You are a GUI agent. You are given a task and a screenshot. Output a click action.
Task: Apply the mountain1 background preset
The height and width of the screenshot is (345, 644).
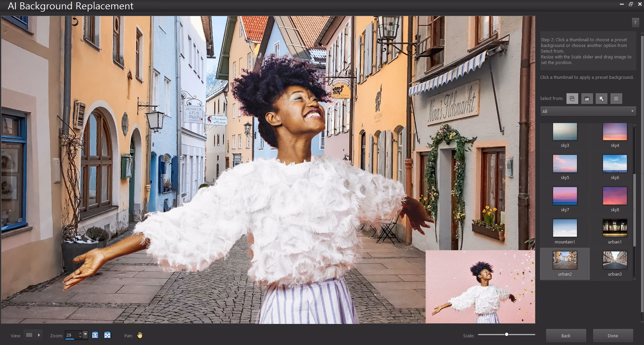[x=565, y=228]
